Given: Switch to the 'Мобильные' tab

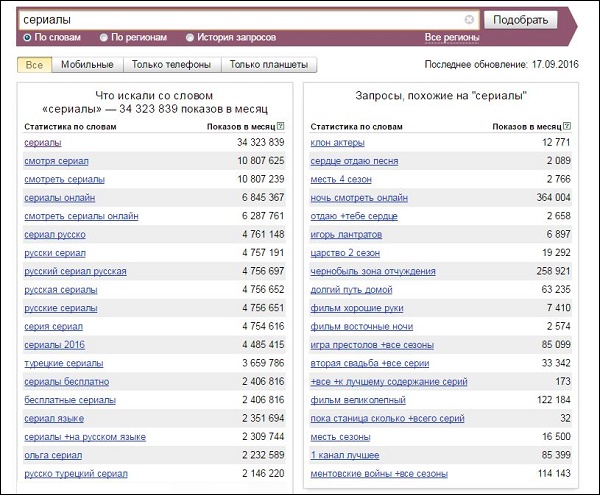Looking at the screenshot, I should coord(87,65).
